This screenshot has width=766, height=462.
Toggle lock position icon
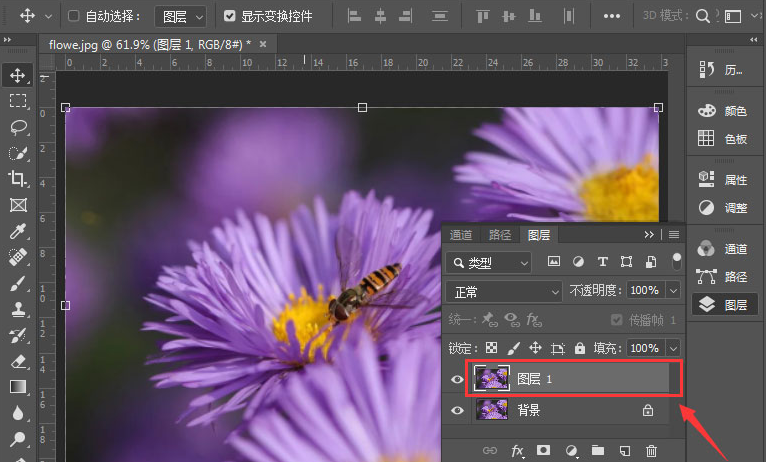tap(535, 348)
